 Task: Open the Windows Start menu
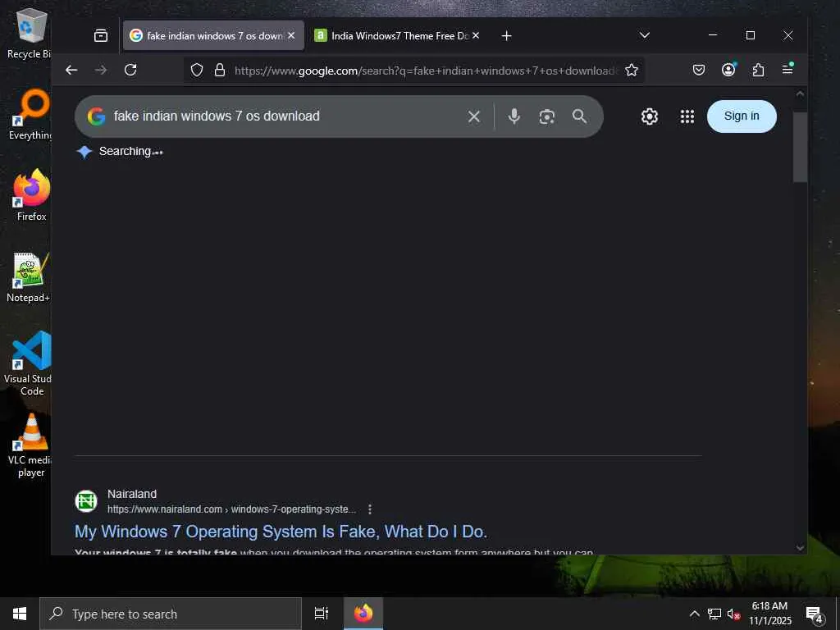tap(20, 614)
